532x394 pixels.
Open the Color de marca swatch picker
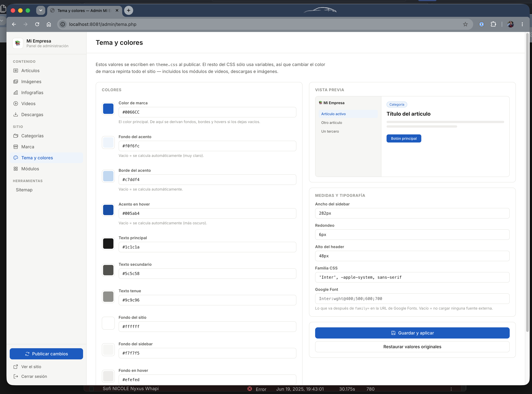(108, 109)
